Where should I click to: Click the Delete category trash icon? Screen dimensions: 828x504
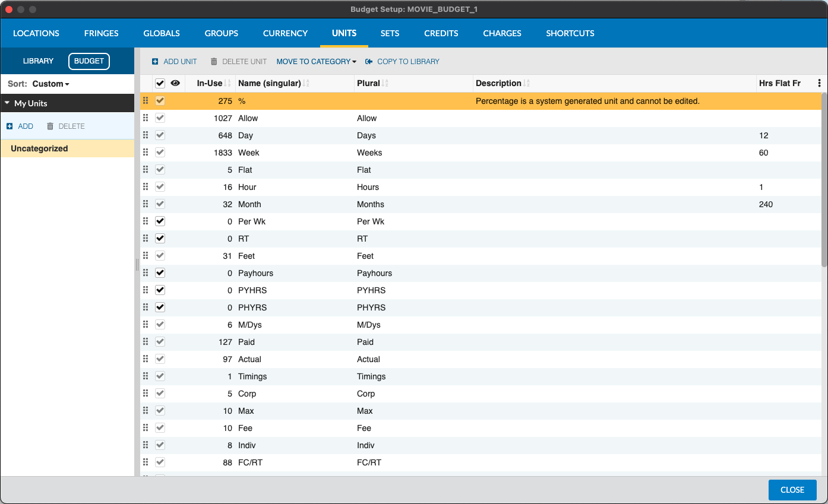point(50,126)
